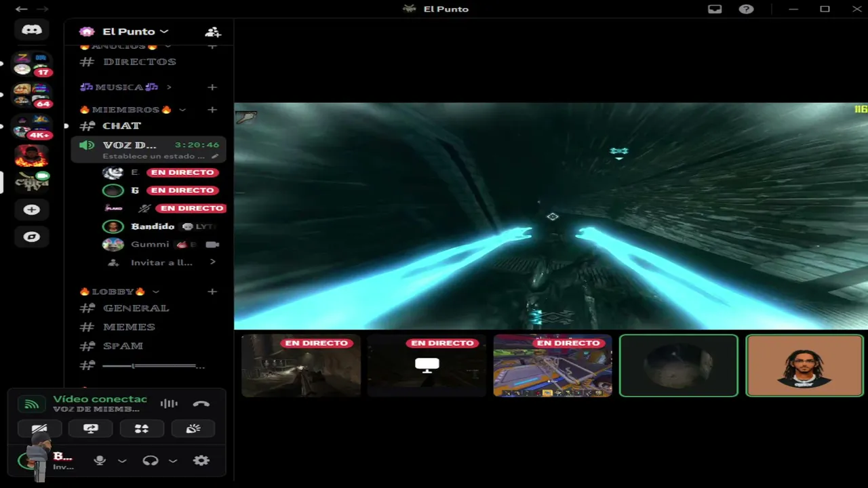Add a server with the plus icon
The width and height of the screenshot is (868, 488).
(x=31, y=209)
